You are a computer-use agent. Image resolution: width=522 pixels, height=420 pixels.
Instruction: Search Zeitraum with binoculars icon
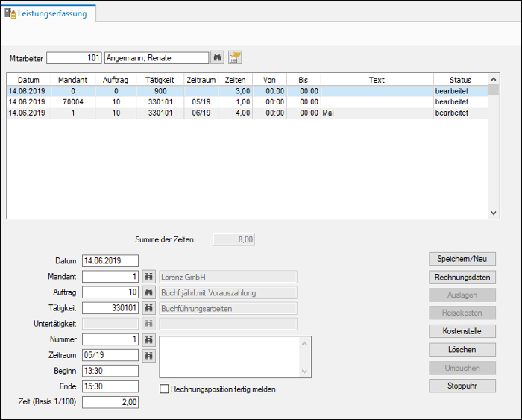point(149,355)
